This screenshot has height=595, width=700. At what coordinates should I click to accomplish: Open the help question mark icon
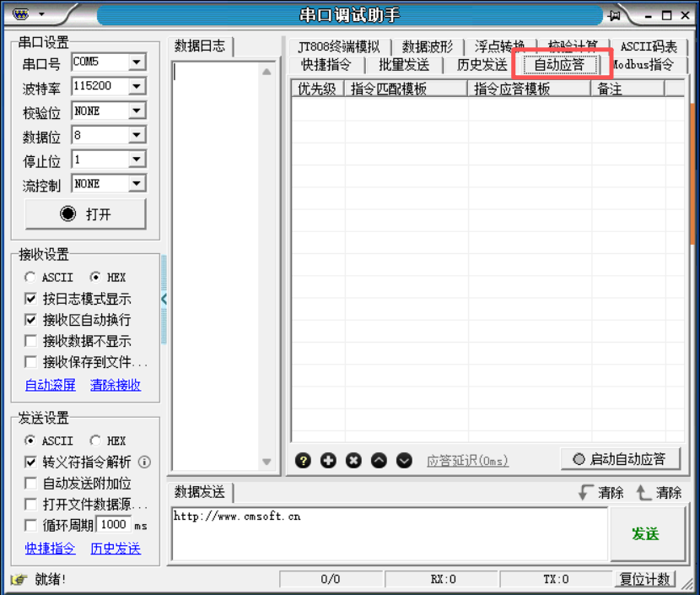(303, 461)
